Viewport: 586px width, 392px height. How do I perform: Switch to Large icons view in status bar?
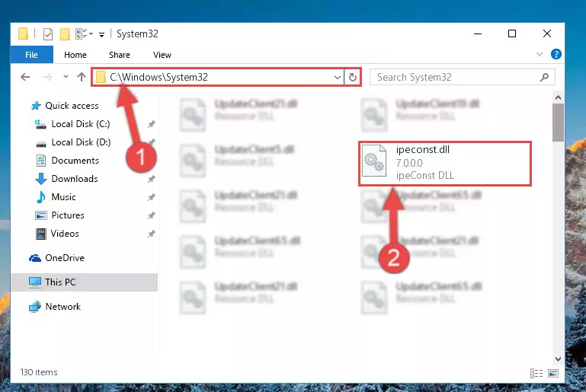coord(553,373)
